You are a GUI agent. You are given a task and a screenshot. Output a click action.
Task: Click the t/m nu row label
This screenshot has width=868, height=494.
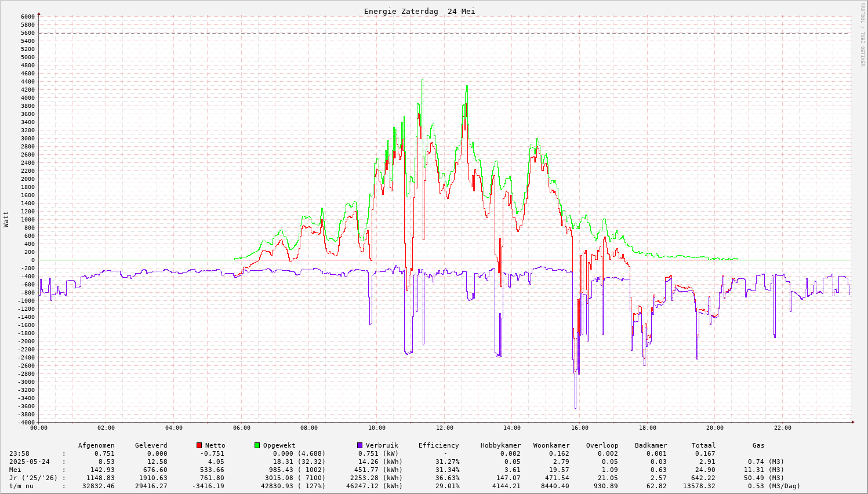(21, 486)
